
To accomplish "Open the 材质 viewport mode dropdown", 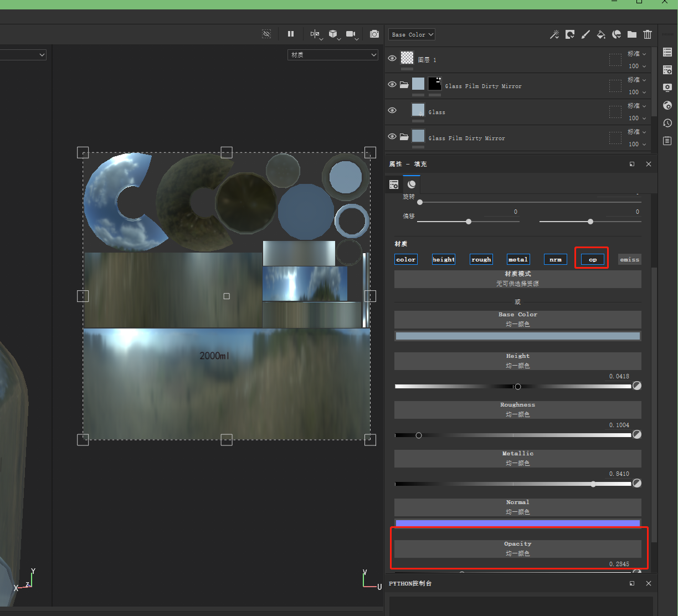I will coord(332,55).
